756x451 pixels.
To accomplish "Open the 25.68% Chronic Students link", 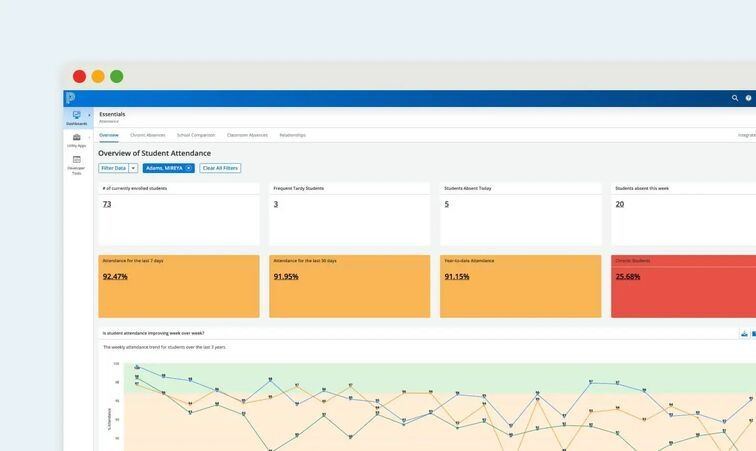I will (628, 276).
